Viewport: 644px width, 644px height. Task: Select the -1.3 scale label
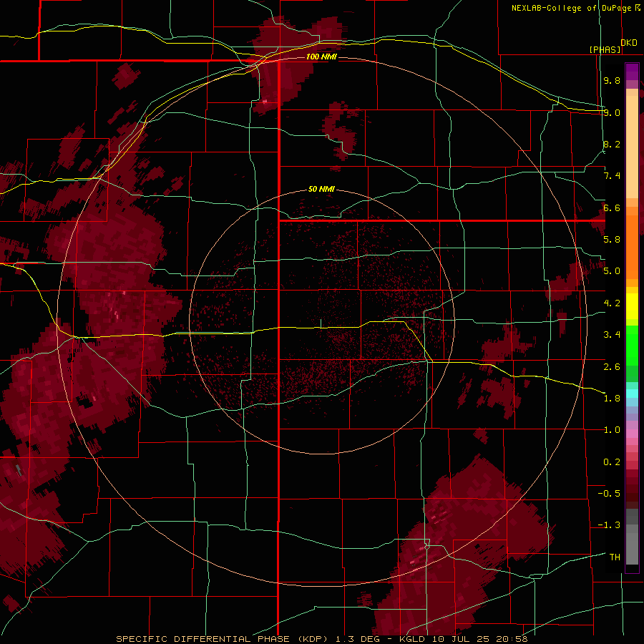coord(609,525)
